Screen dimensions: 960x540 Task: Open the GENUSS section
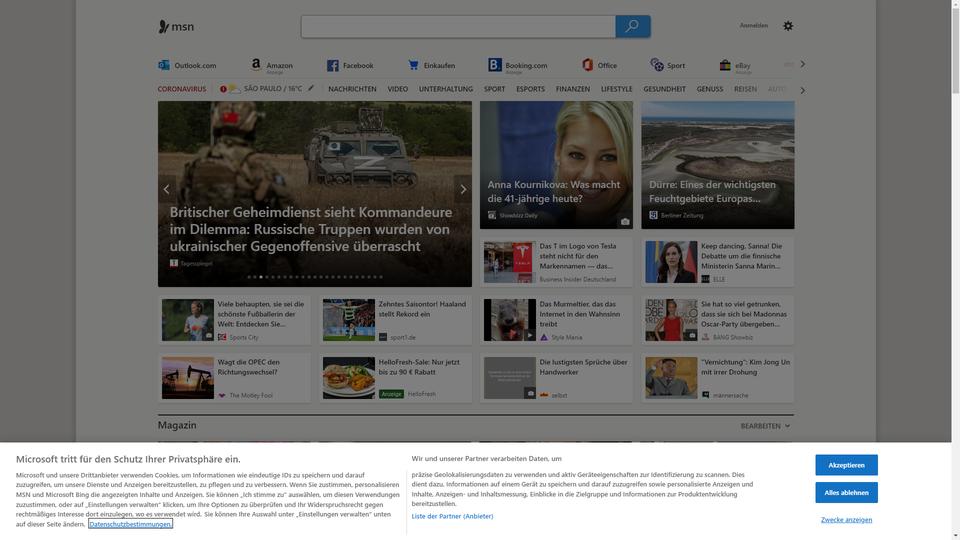coord(710,89)
